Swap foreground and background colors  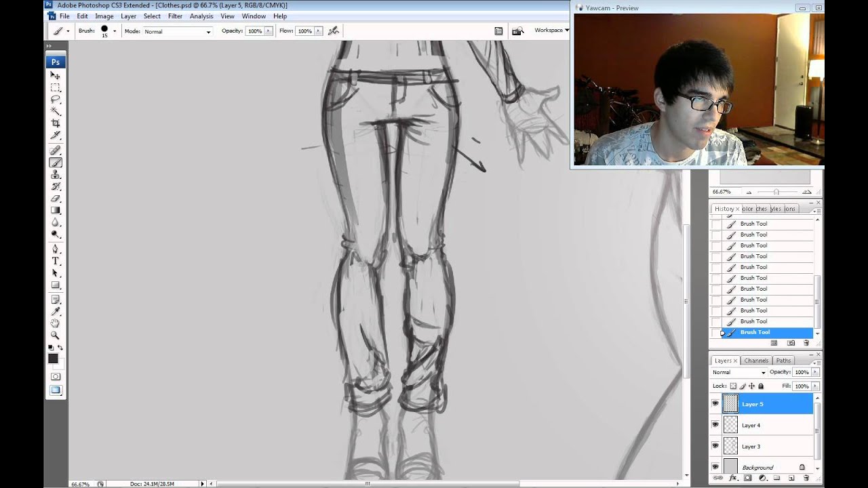60,348
